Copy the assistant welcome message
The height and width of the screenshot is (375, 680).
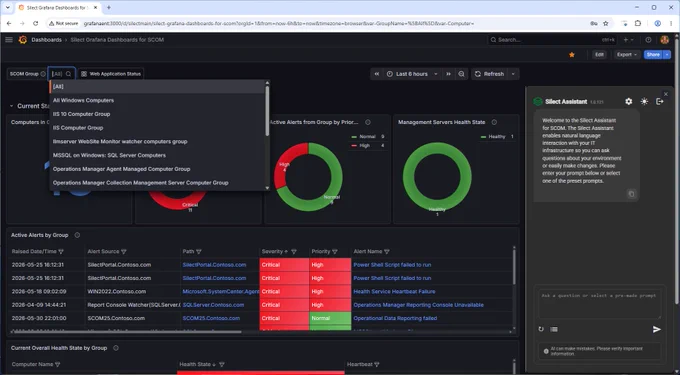coord(631,194)
